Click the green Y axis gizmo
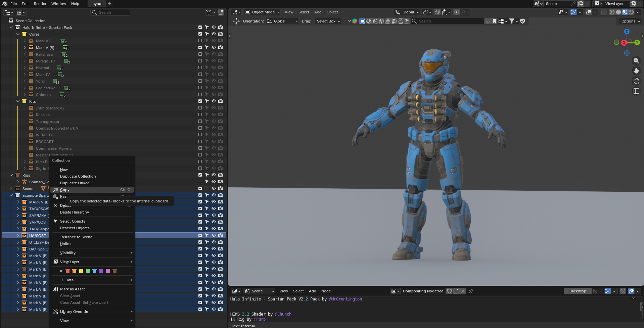644x328 pixels. (637, 42)
